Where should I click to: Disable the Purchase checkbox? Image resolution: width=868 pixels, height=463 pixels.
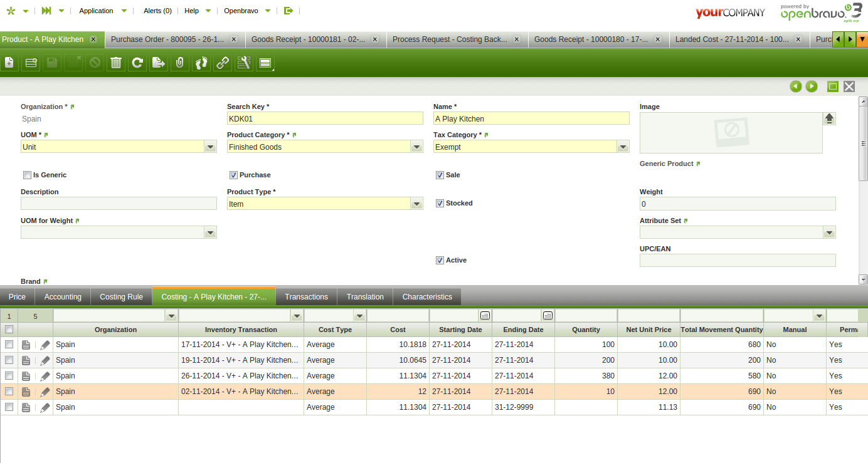pyautogui.click(x=233, y=175)
